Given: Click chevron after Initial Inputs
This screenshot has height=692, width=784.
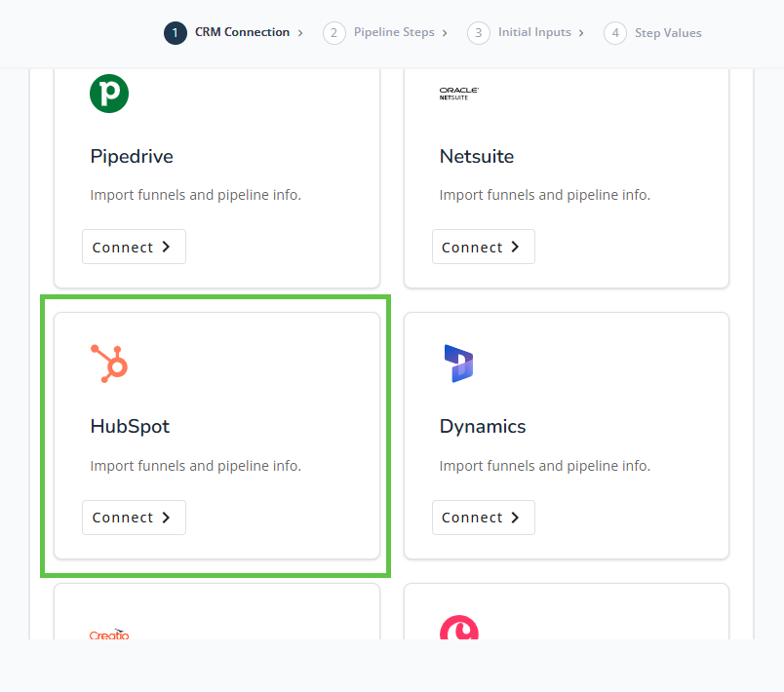Looking at the screenshot, I should (581, 33).
